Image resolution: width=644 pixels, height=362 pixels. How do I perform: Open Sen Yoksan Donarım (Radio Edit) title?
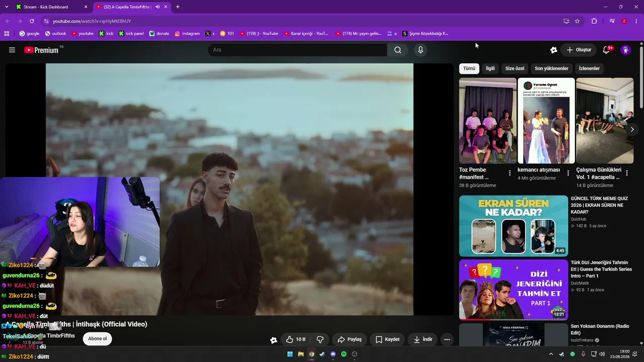600,330
